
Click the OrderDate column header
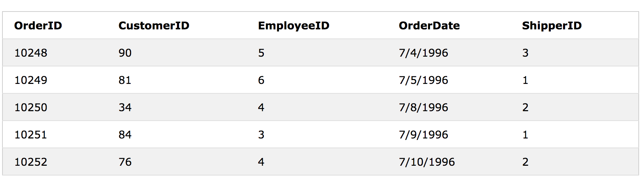point(429,26)
